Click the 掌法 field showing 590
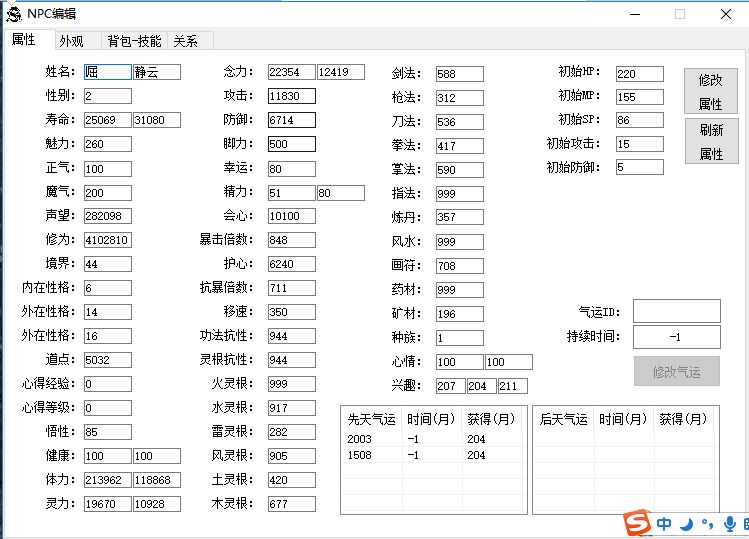 (460, 170)
